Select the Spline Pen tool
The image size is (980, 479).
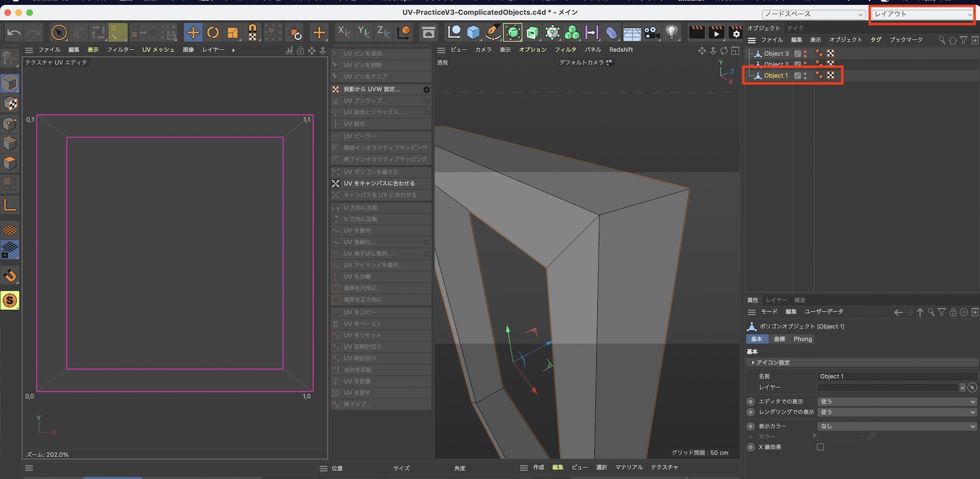pos(493,33)
